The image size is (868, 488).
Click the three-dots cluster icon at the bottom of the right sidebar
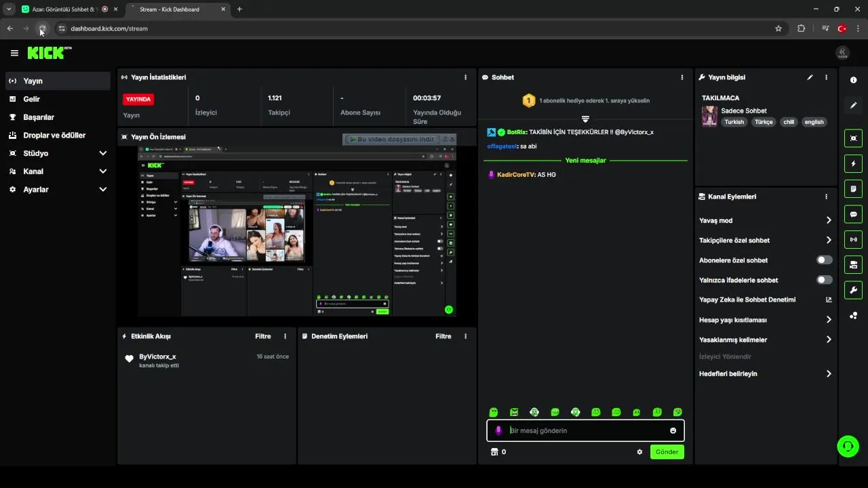point(853,315)
